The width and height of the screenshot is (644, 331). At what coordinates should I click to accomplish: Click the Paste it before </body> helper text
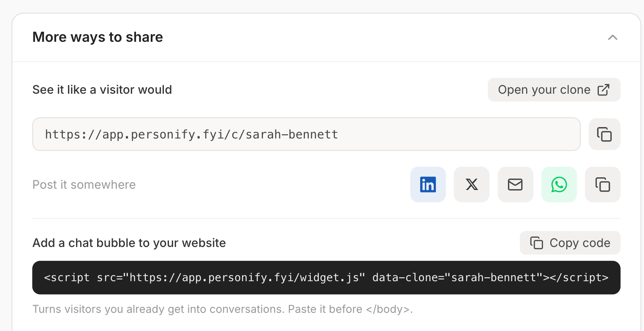click(350, 309)
